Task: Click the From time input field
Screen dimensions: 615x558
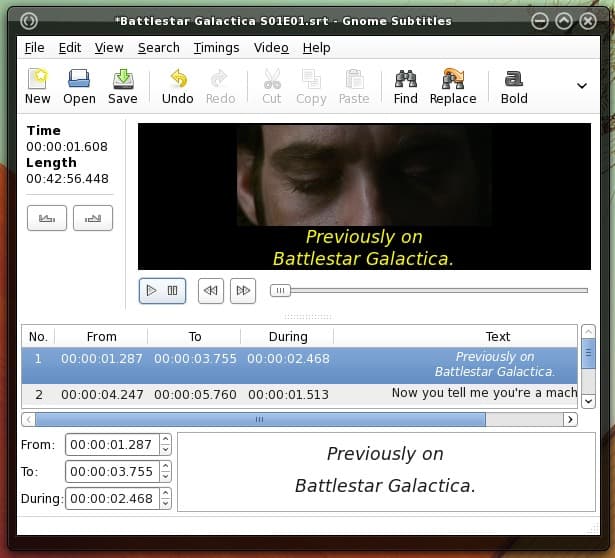Action: [112, 444]
